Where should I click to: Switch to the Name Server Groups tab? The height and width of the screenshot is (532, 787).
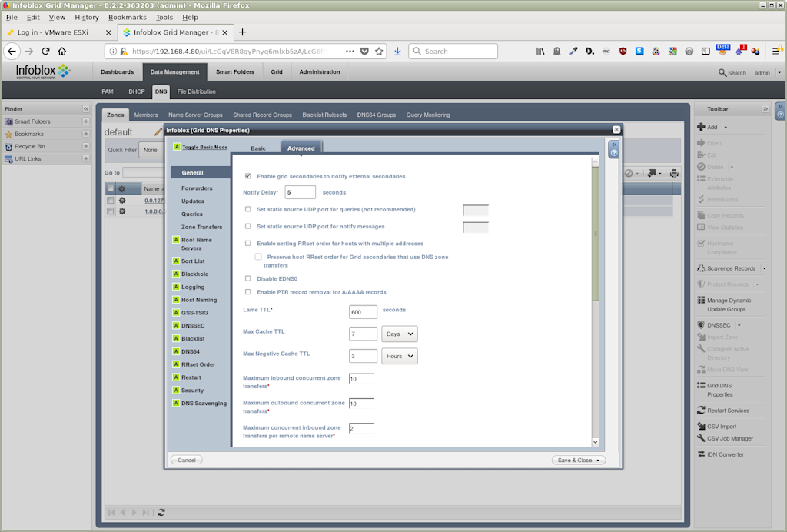point(195,115)
